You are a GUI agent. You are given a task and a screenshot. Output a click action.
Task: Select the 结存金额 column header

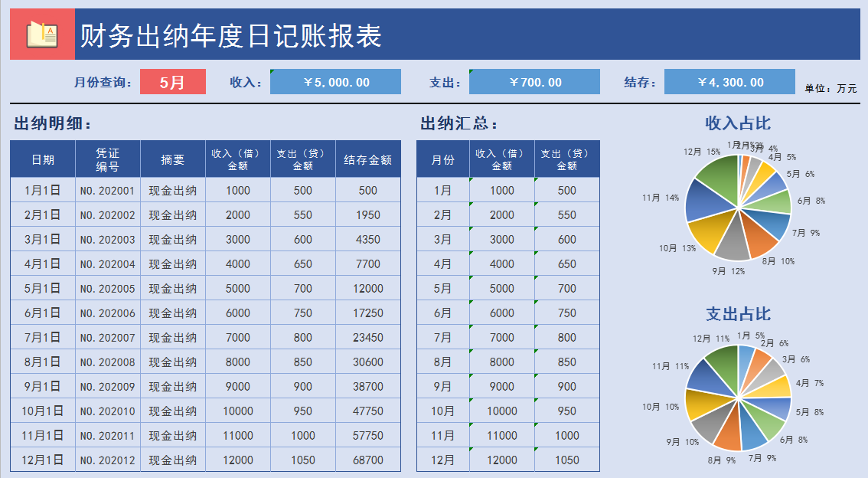coord(368,159)
